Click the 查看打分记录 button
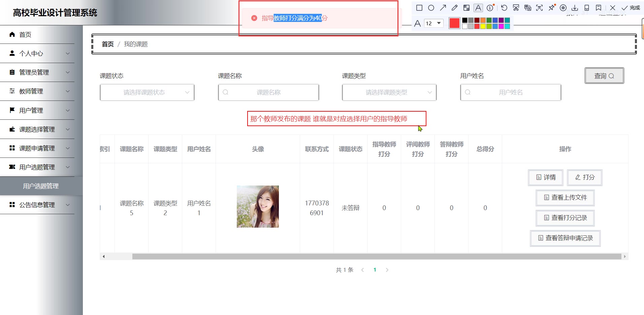 click(565, 218)
